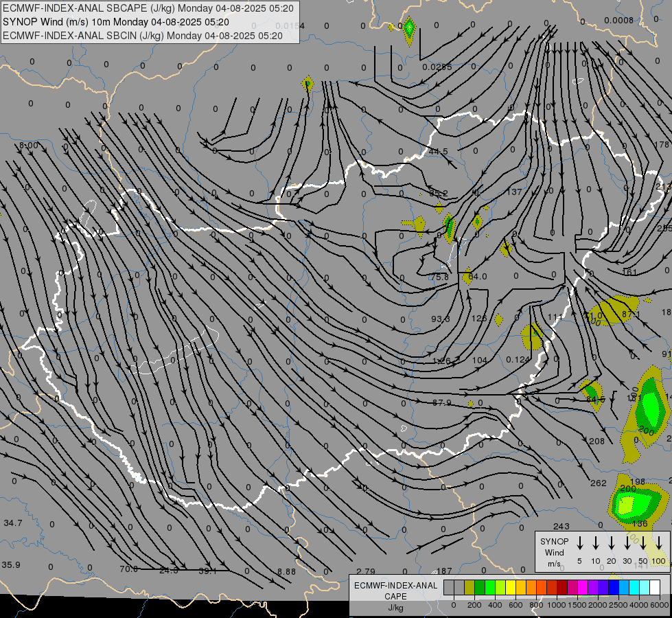Click the 198 value on the map
The width and height of the screenshot is (672, 618).
[x=638, y=481]
